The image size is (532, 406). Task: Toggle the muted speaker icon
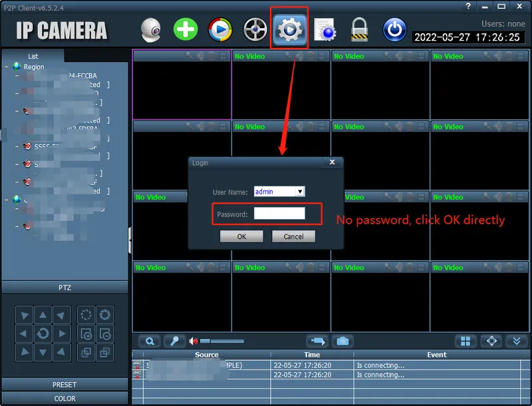[194, 341]
